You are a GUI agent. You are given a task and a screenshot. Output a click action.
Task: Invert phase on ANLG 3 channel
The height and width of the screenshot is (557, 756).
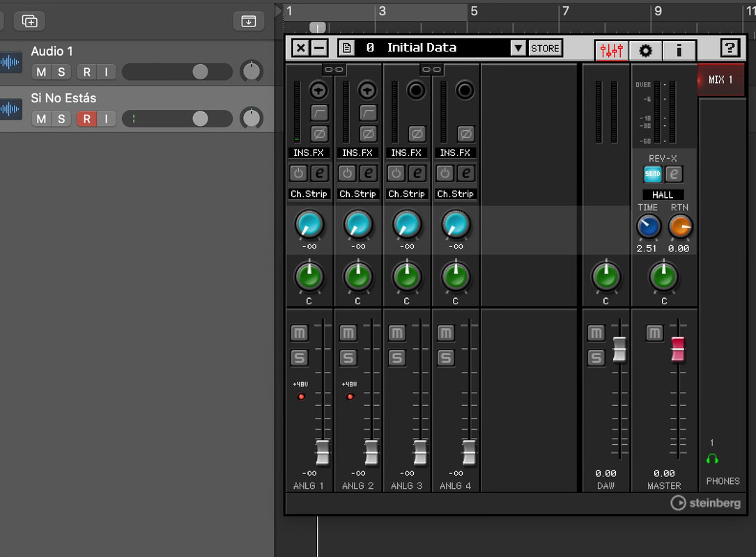(417, 134)
